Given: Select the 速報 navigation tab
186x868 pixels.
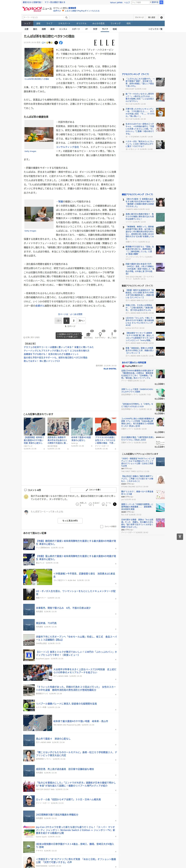Looking at the screenshot, I should pos(38,24).
